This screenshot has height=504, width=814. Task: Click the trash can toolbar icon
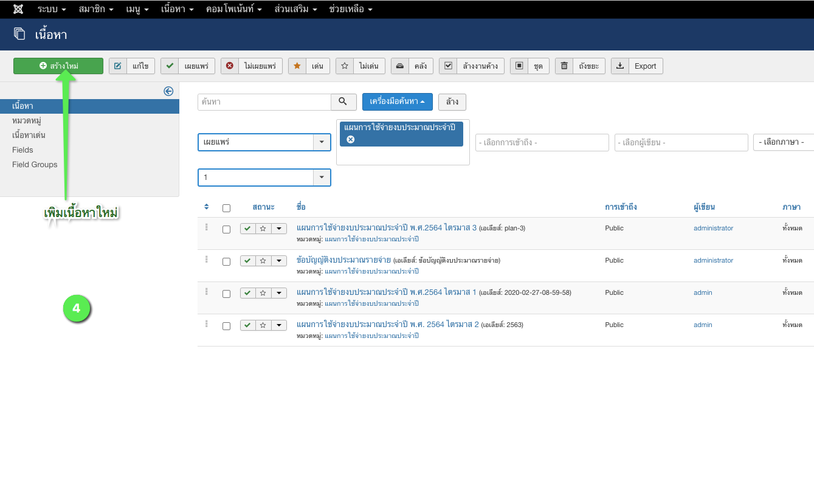click(x=564, y=66)
